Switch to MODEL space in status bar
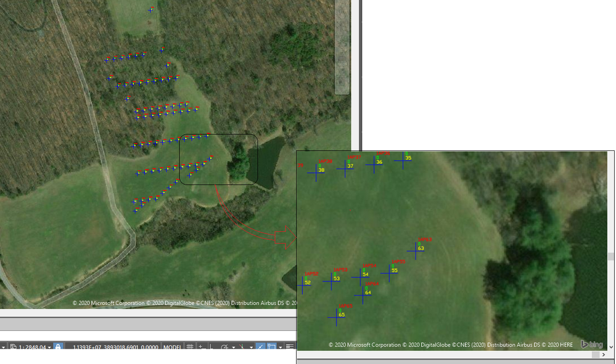 [x=172, y=347]
